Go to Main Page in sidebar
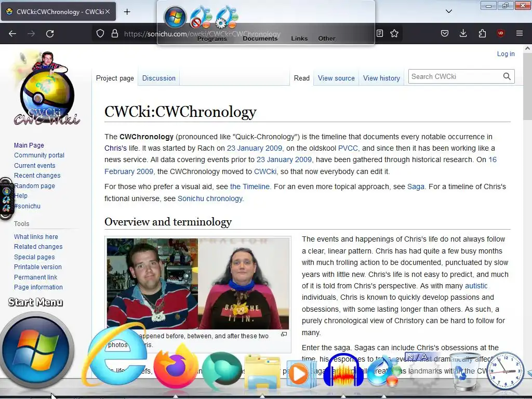This screenshot has width=532, height=399. (x=29, y=145)
